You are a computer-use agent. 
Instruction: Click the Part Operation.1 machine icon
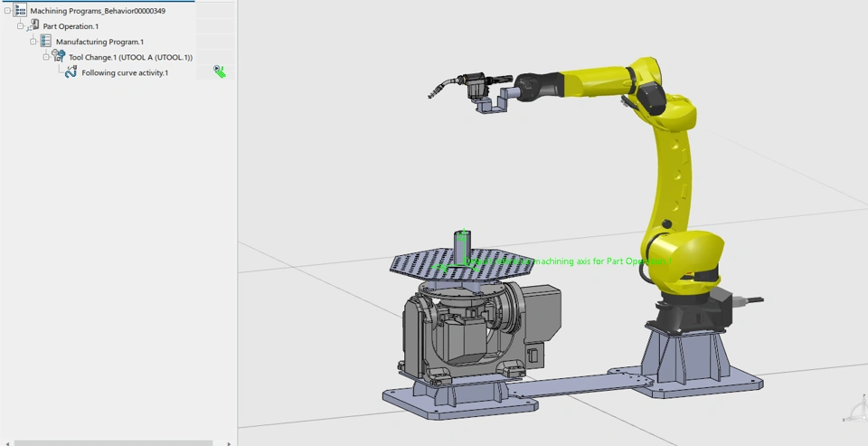point(33,25)
